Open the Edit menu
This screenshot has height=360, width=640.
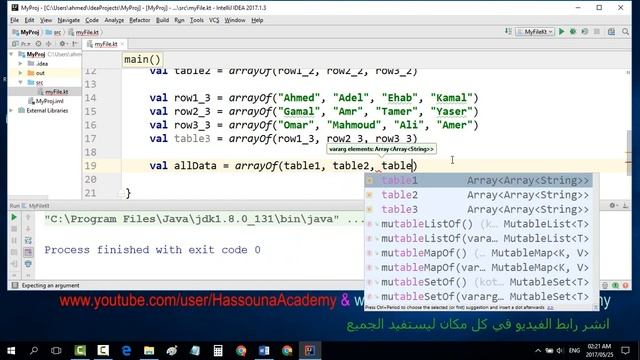coord(29,20)
